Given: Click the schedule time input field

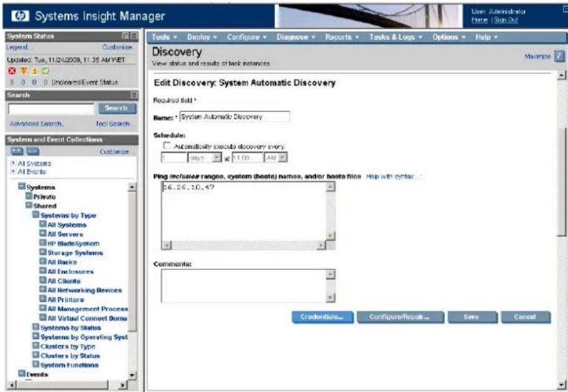Looking at the screenshot, I should (x=247, y=158).
